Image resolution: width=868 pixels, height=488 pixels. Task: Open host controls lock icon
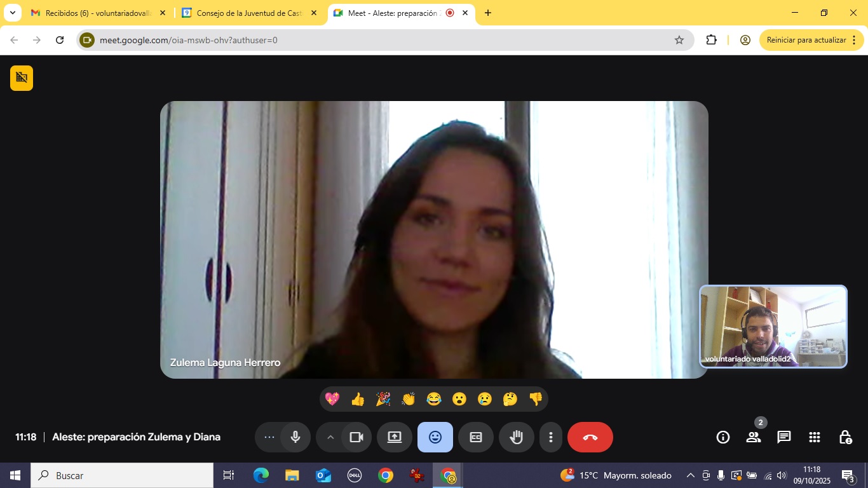click(x=845, y=437)
